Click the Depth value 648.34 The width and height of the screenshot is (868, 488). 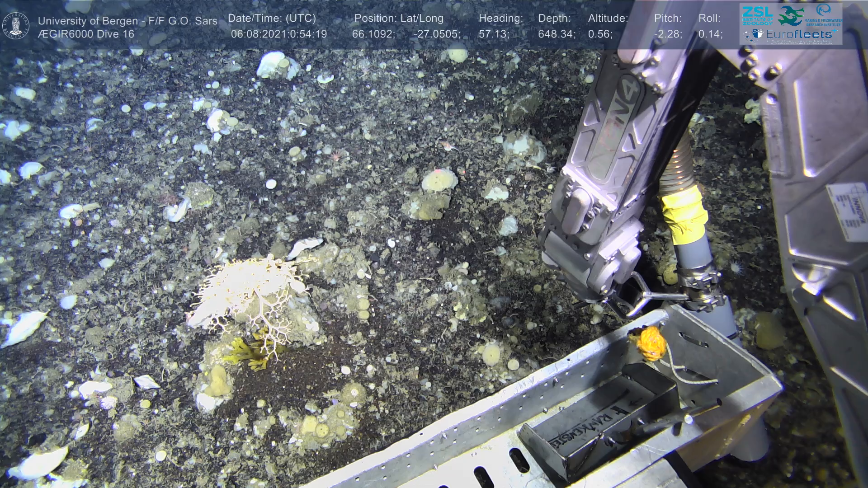pyautogui.click(x=556, y=34)
